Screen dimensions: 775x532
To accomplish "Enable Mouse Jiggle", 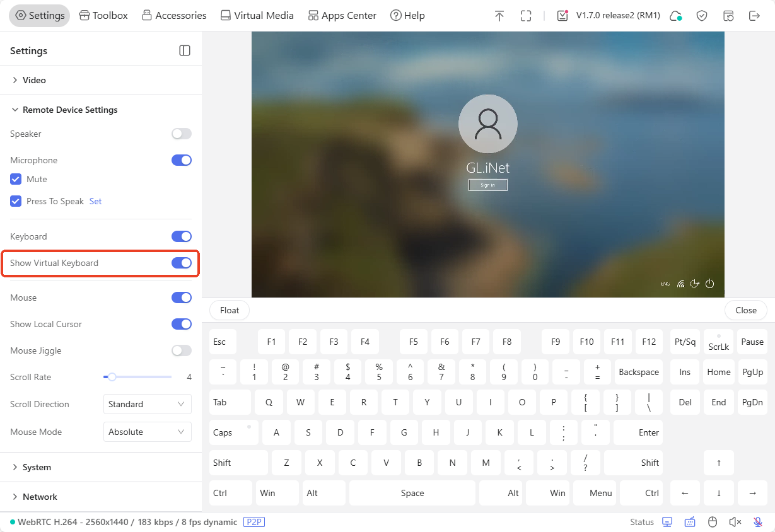I will [182, 350].
